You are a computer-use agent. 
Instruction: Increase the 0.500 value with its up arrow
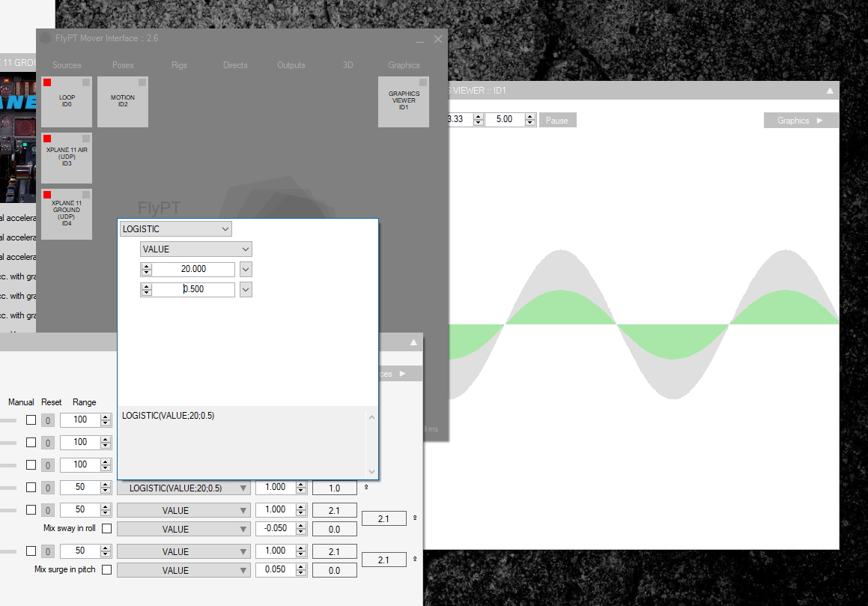146,286
